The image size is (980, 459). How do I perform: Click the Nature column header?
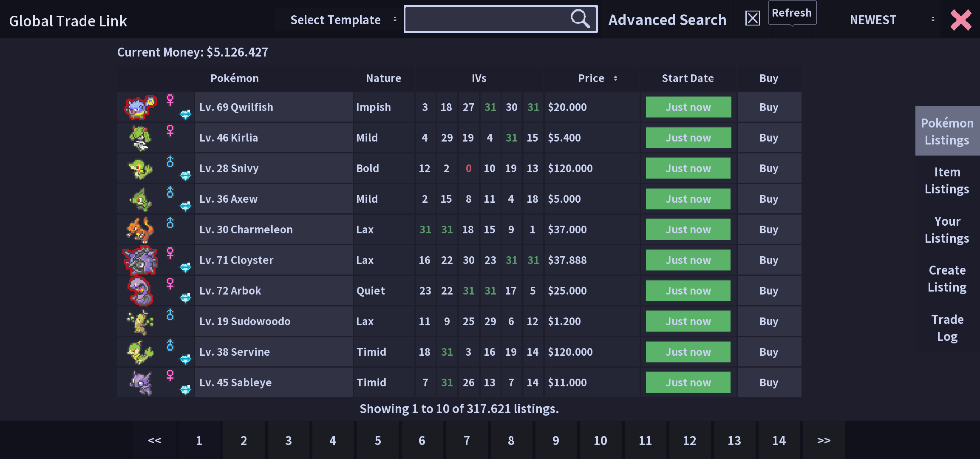[x=383, y=78]
